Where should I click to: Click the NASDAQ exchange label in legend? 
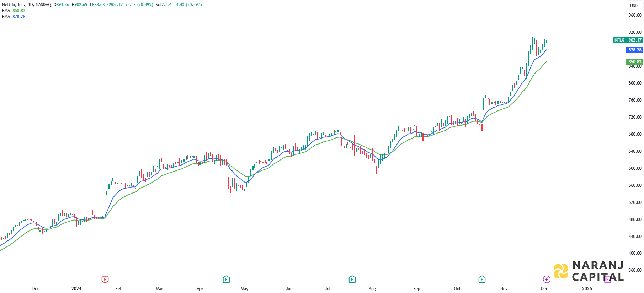coord(43,5)
